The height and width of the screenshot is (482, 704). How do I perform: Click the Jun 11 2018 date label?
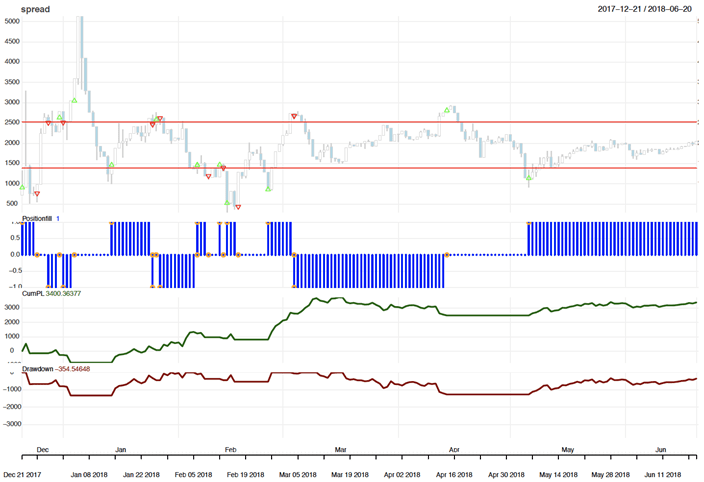click(x=663, y=474)
